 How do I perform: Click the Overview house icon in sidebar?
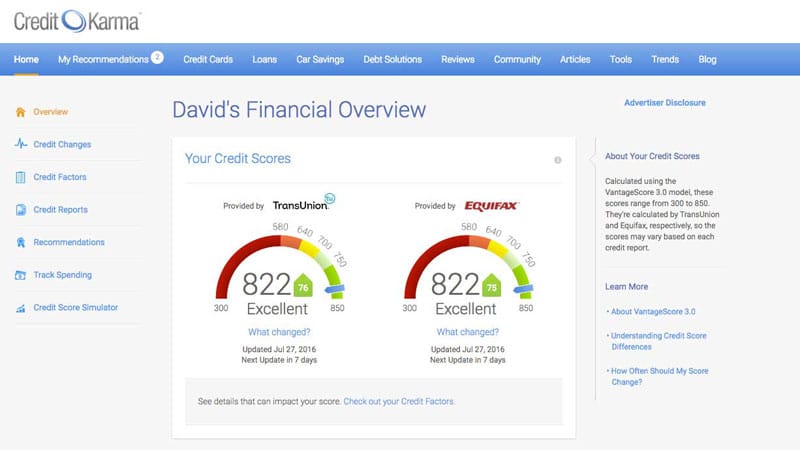(x=21, y=112)
